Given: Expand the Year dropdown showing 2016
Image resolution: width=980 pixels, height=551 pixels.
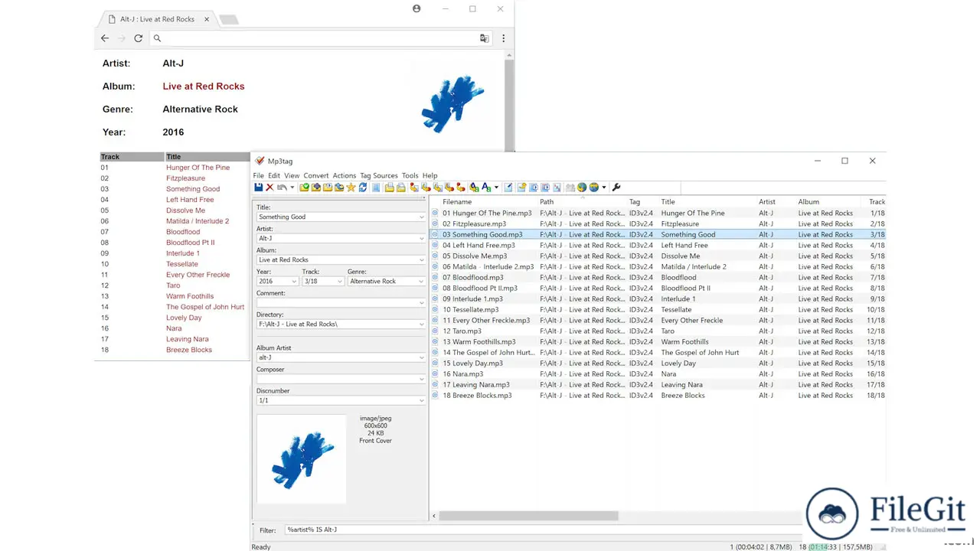Looking at the screenshot, I should coord(295,282).
